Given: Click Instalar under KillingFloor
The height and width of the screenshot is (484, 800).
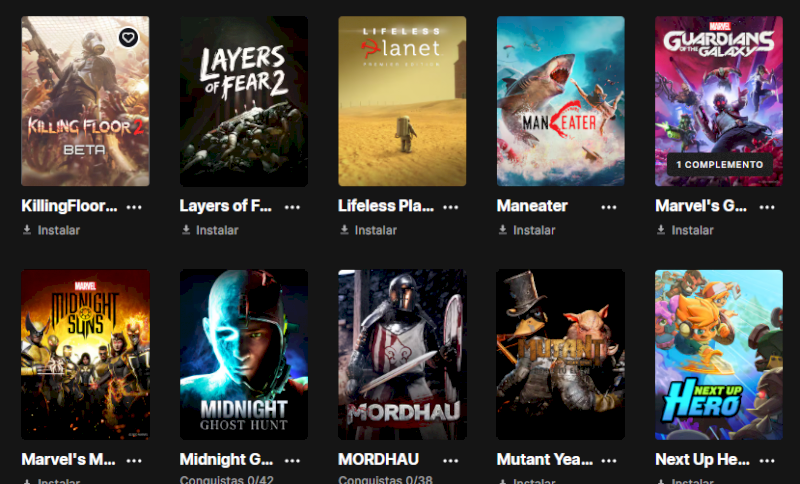Looking at the screenshot, I should coord(52,230).
